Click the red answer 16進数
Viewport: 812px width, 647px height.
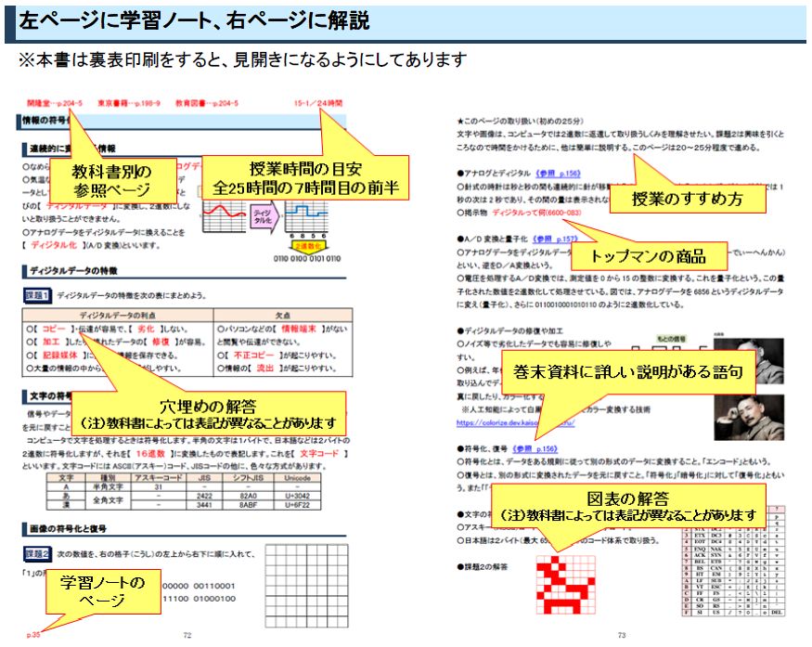[x=150, y=453]
